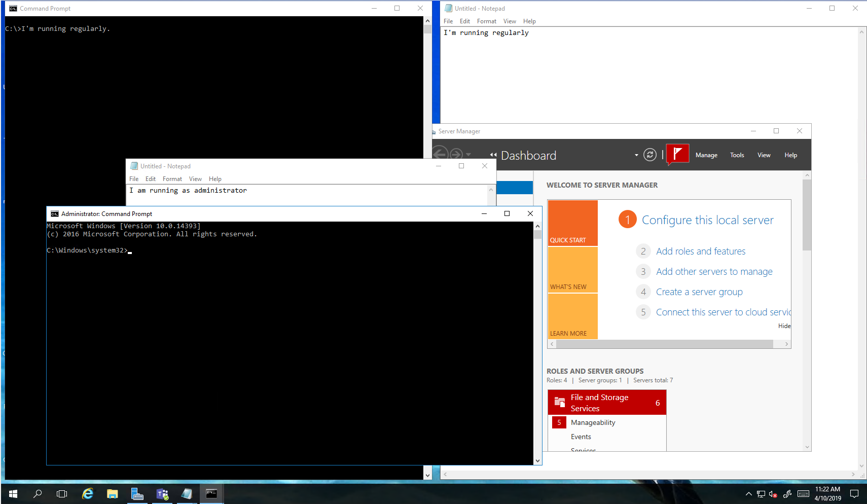Open Format menu in administrator Notepad
This screenshot has height=504, width=867.
(x=172, y=179)
